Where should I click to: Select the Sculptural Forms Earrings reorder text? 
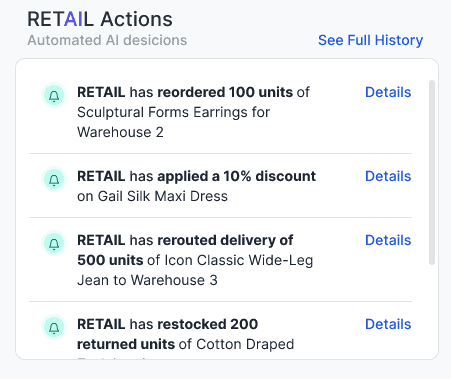pos(193,112)
